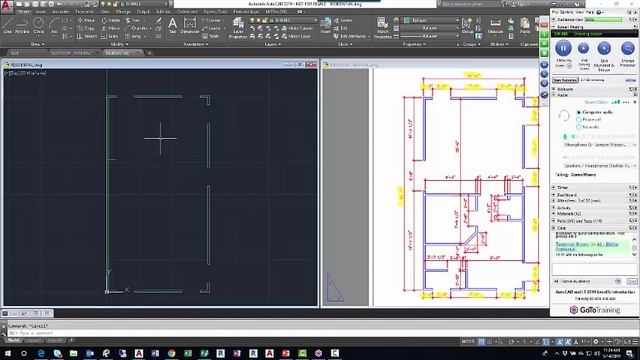Click the Scale command
This screenshot has width=640, height=360.
111,36
